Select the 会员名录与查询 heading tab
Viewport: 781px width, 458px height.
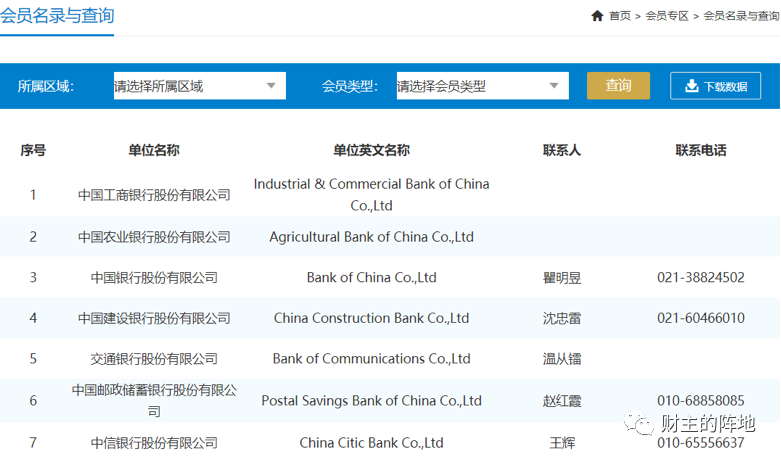click(57, 15)
